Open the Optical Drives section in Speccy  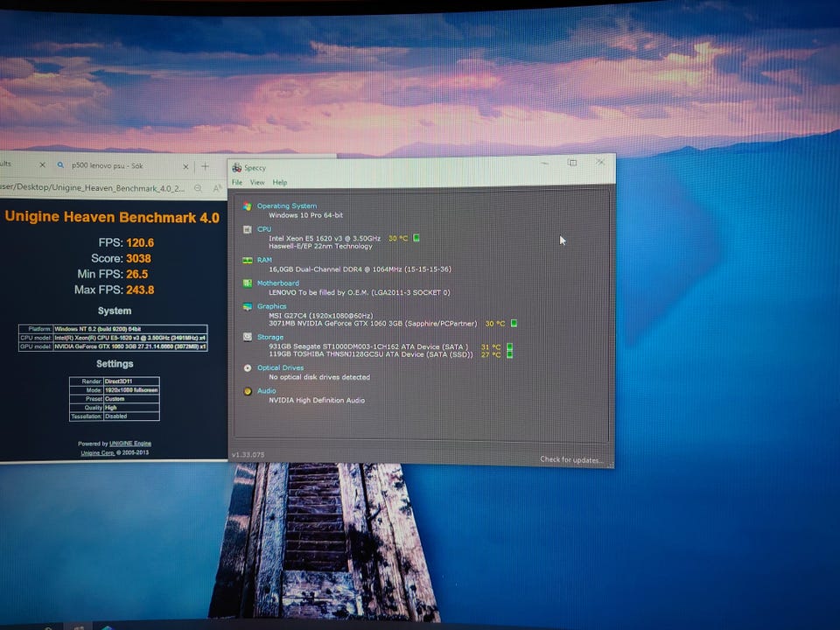pyautogui.click(x=280, y=367)
